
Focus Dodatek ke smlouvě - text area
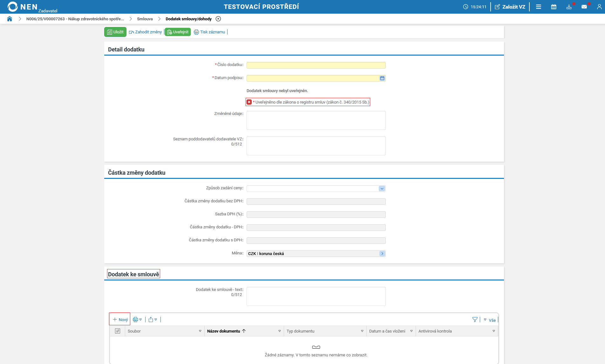[x=316, y=296]
